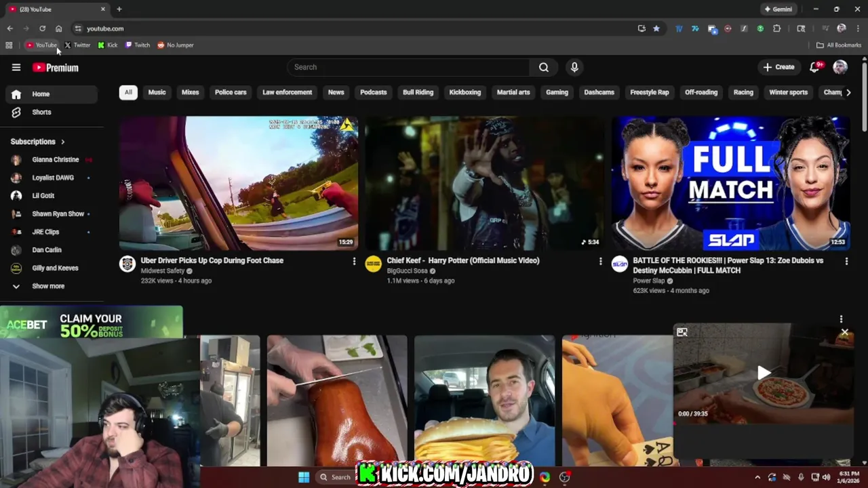Image resolution: width=868 pixels, height=488 pixels.
Task: Open Shorts in the sidebar
Action: tap(52, 112)
